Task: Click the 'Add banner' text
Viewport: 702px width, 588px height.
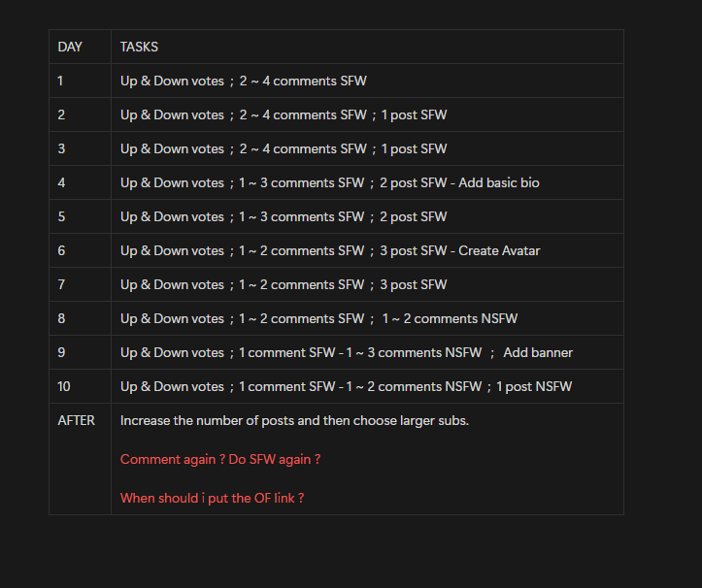Action: pos(538,353)
